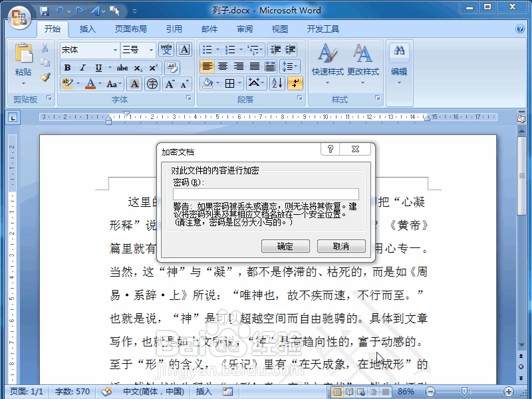Toggle the show formatting marks icon

[295, 83]
